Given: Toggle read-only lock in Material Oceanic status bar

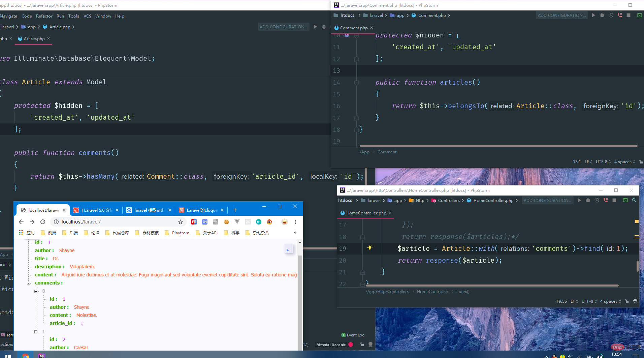Looking at the screenshot, I should (x=362, y=345).
